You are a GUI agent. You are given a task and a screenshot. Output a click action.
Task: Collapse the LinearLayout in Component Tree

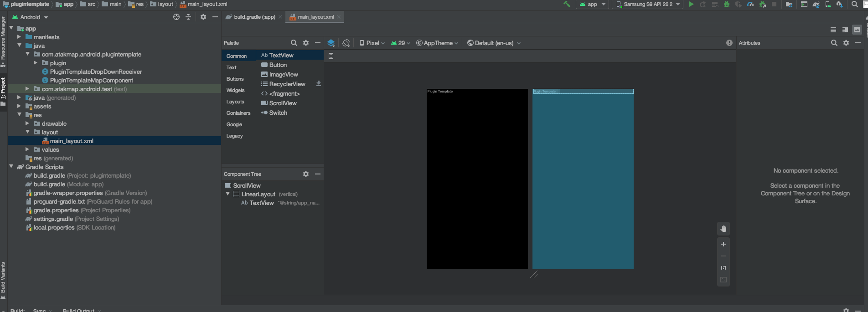click(227, 194)
